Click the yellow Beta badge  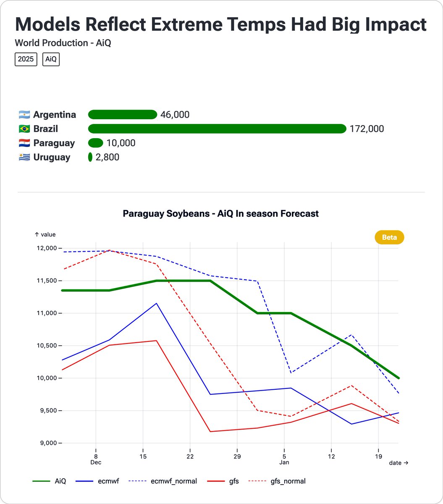click(x=389, y=237)
